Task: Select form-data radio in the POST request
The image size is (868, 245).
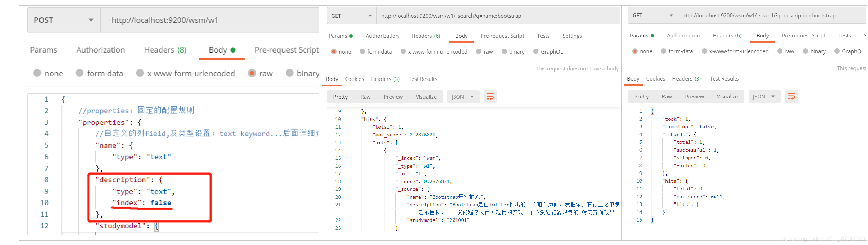Action: pyautogui.click(x=80, y=73)
